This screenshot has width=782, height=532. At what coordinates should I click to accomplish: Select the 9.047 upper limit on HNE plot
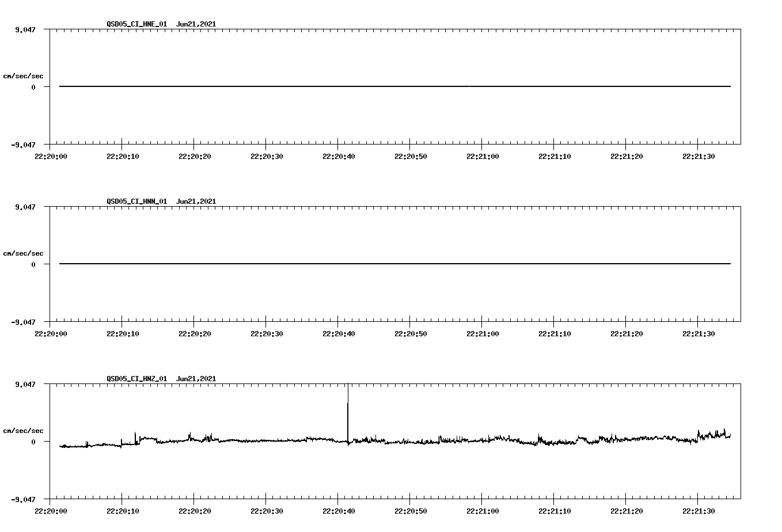[25, 29]
